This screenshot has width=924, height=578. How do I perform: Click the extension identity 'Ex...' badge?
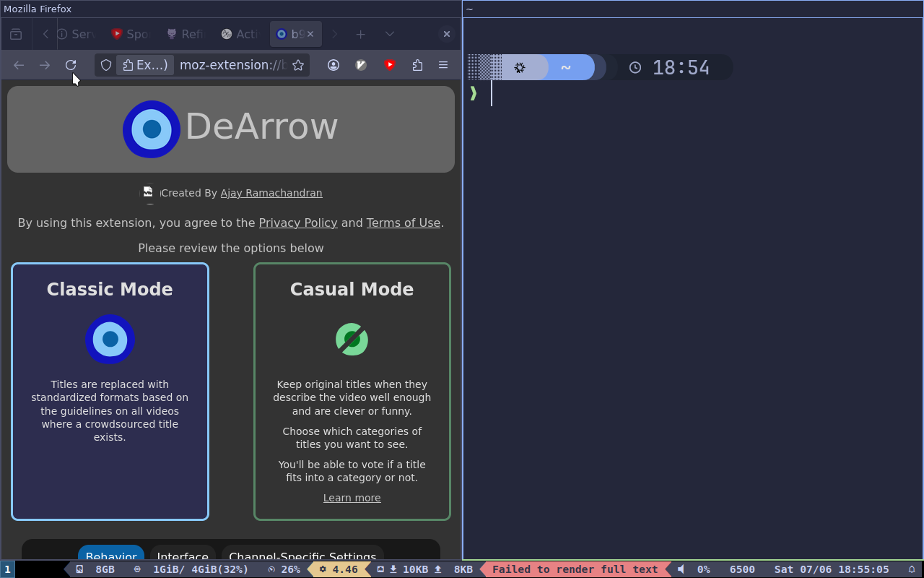[145, 65]
